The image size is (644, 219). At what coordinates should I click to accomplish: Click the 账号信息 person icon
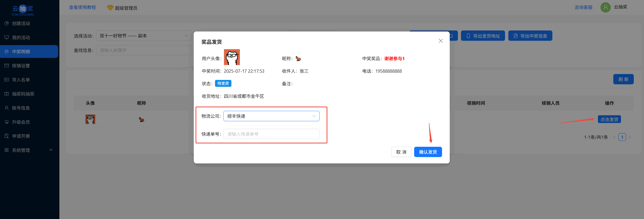coord(7,108)
